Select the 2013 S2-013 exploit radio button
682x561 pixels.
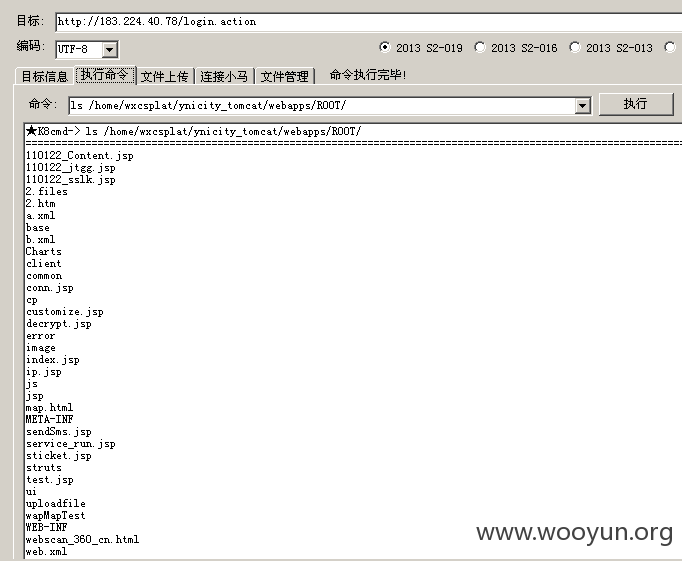(x=575, y=47)
